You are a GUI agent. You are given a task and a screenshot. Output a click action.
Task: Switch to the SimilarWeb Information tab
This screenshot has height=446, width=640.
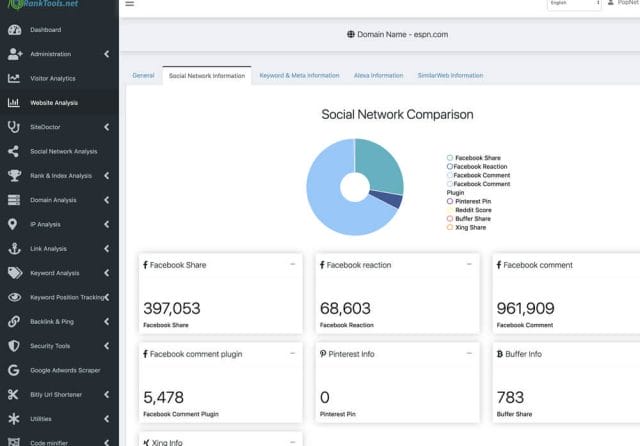point(450,75)
